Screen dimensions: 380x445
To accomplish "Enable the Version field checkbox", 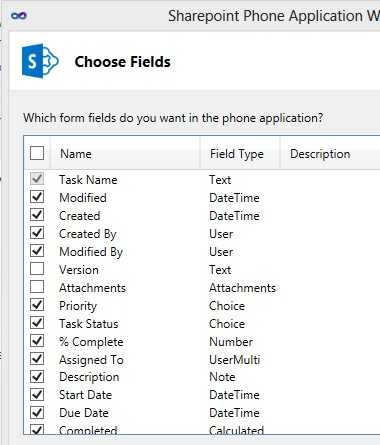I will pyautogui.click(x=37, y=269).
